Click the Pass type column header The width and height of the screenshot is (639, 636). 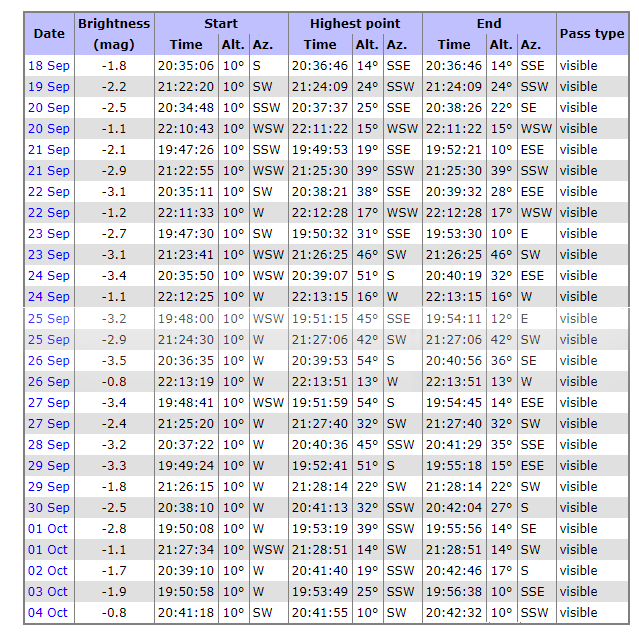pos(592,34)
